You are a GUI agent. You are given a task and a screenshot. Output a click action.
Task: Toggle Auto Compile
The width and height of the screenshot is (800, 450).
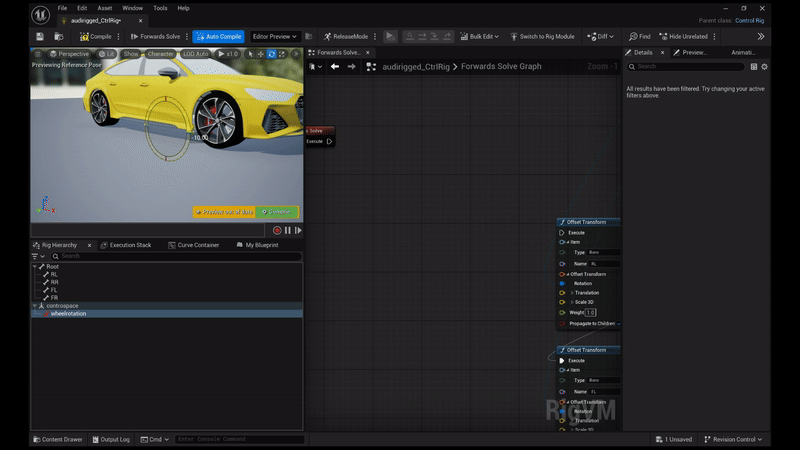tap(218, 37)
